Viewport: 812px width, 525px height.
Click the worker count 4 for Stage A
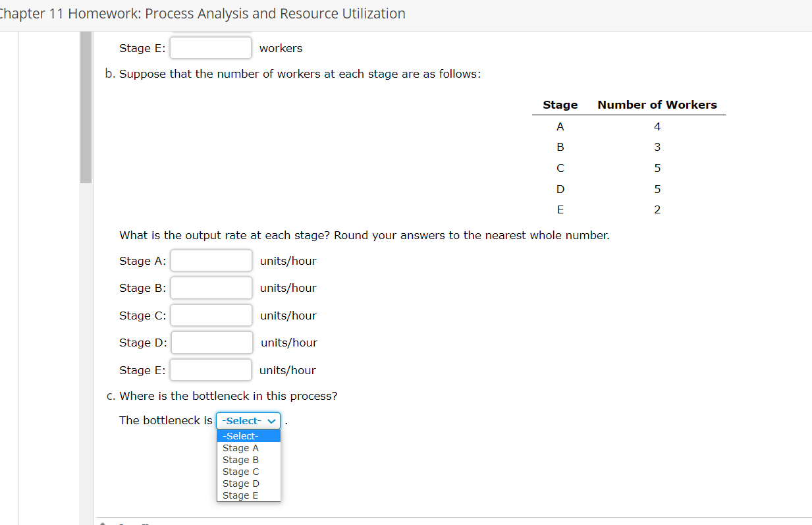[657, 126]
